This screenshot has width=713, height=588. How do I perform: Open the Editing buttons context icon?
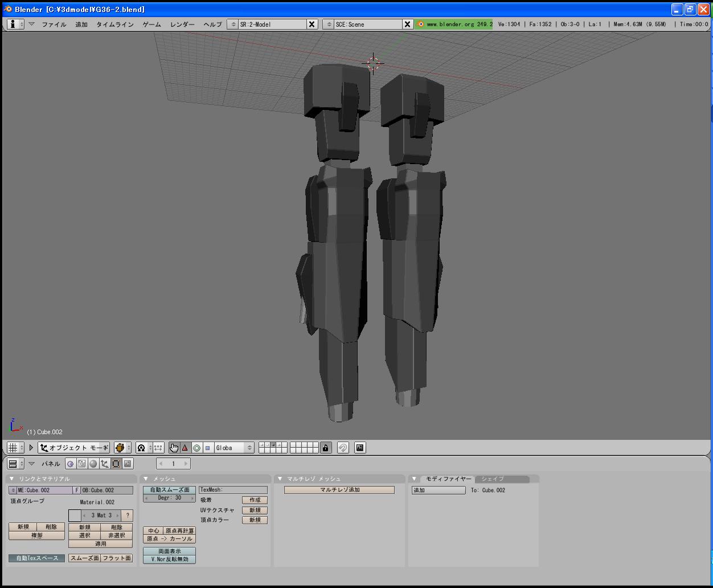[x=116, y=464]
